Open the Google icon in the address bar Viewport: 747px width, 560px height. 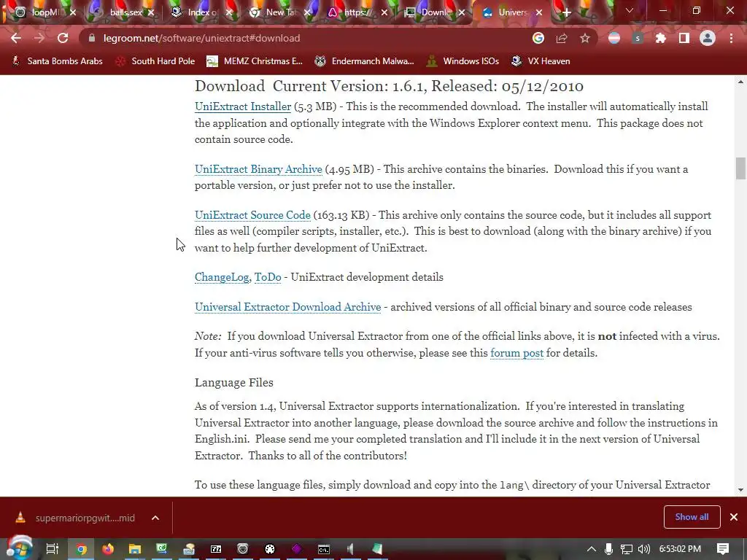click(538, 38)
